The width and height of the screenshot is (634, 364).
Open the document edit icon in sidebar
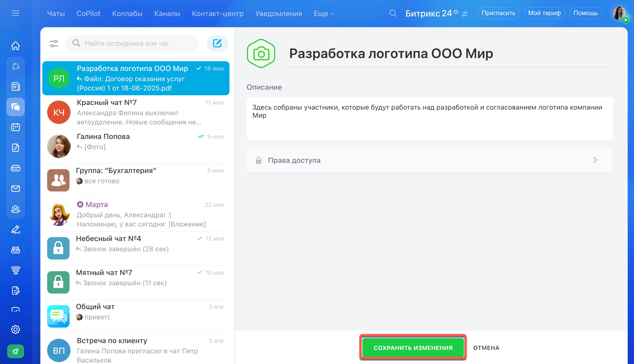pyautogui.click(x=16, y=291)
